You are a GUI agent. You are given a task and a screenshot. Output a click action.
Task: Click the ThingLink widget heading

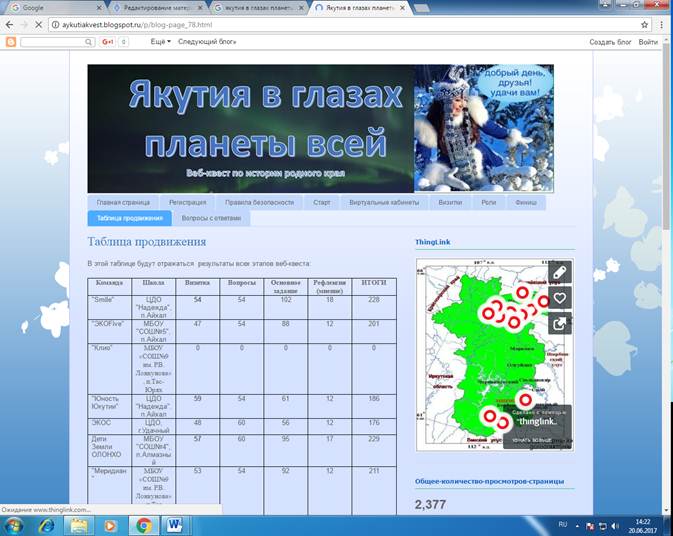click(x=433, y=242)
